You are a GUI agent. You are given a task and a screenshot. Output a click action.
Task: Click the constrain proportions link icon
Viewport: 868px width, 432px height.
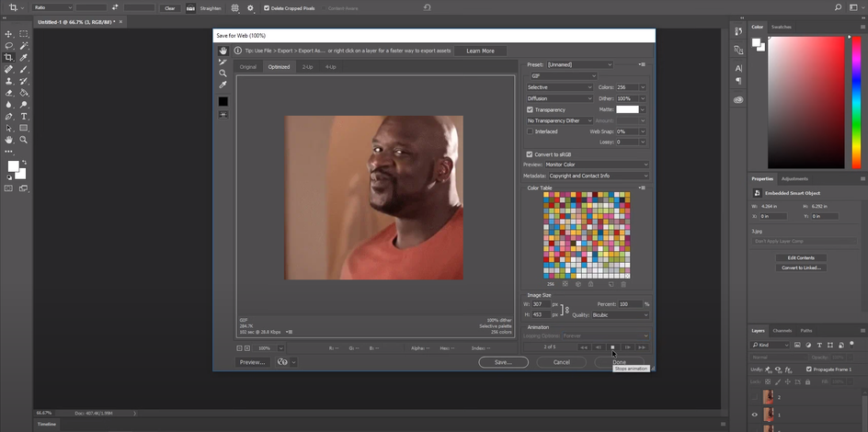click(x=566, y=310)
